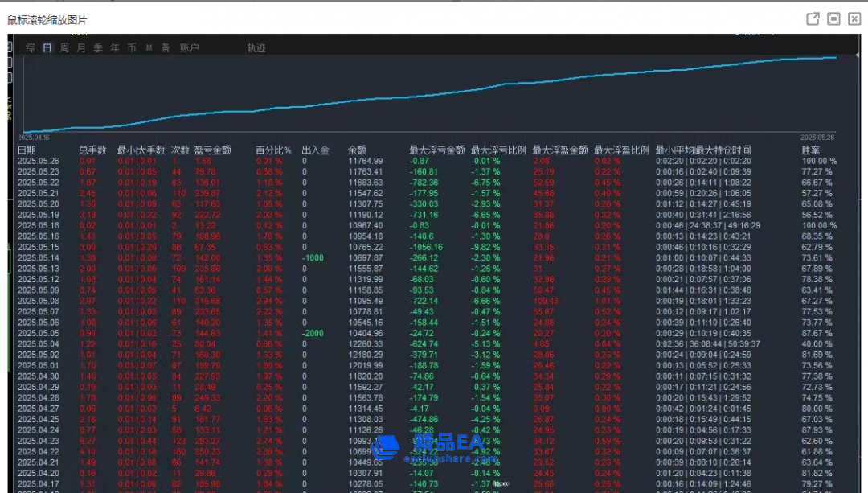Image resolution: width=868 pixels, height=493 pixels.
Task: Click the -1000 withdrawal value
Action: 313,258
